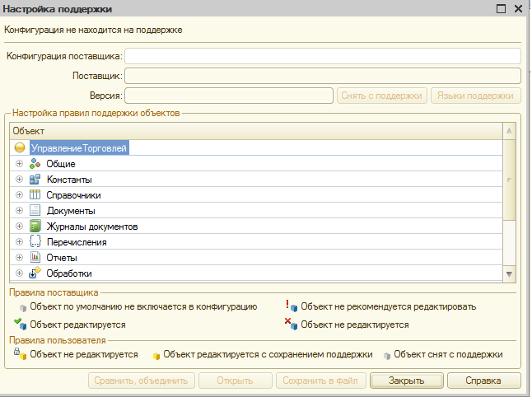Screen dimensions: 532x397
Task: Click the Отчеты node icon
Action: point(35,258)
